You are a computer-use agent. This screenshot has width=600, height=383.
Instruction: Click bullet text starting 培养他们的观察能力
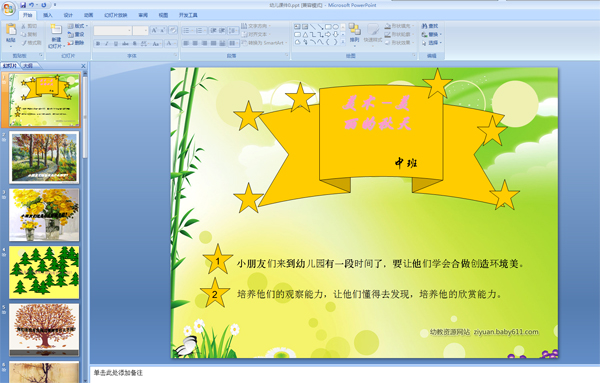(369, 294)
